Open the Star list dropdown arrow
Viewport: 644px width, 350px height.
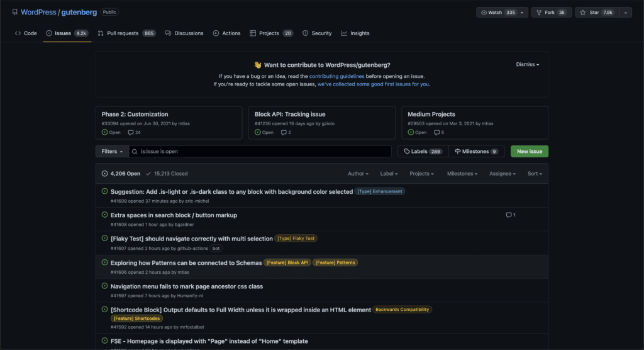[x=626, y=13]
